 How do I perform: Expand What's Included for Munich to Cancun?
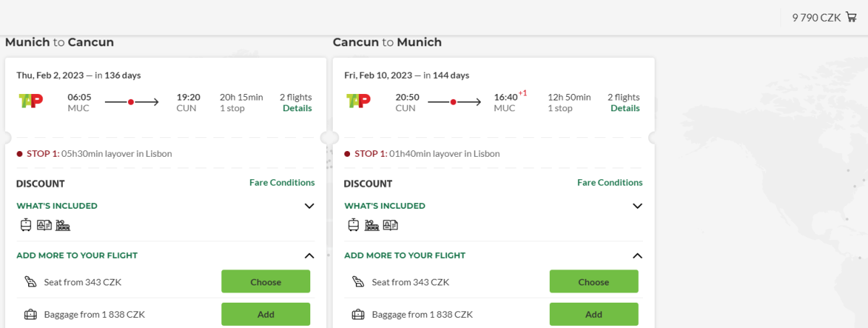(x=310, y=206)
